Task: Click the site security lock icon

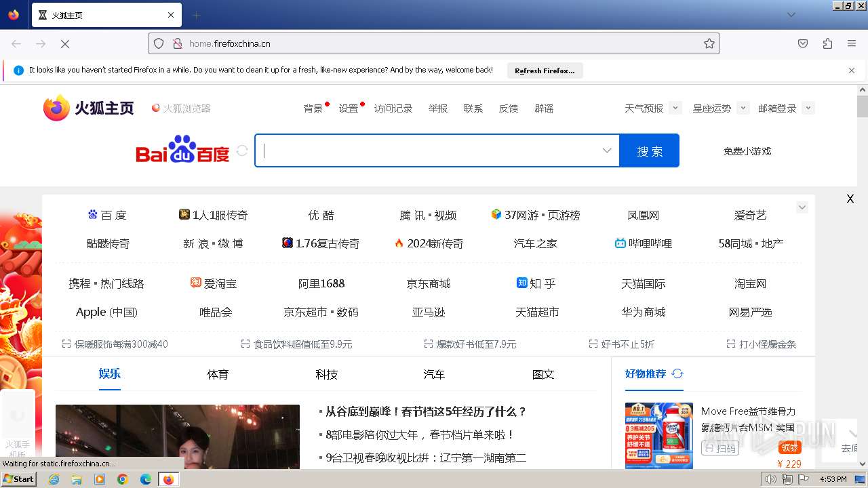Action: click(x=178, y=43)
